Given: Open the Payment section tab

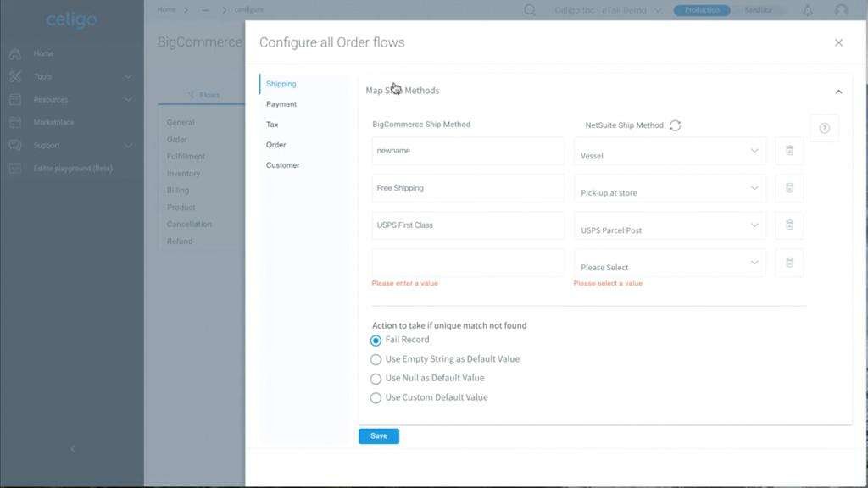Looking at the screenshot, I should click(x=281, y=104).
